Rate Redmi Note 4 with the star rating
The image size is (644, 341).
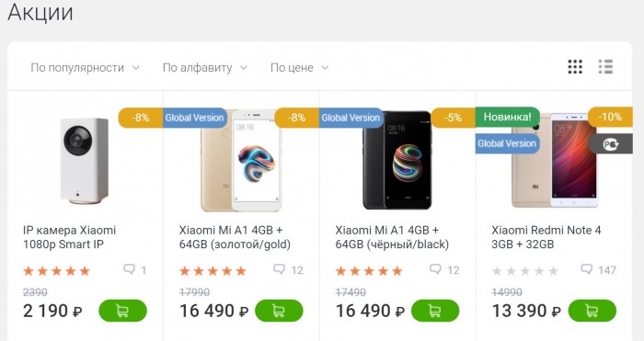tap(525, 271)
